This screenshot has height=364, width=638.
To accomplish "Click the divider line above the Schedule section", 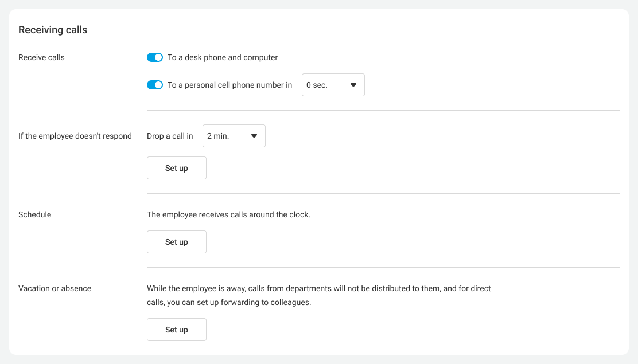I will coord(383,193).
